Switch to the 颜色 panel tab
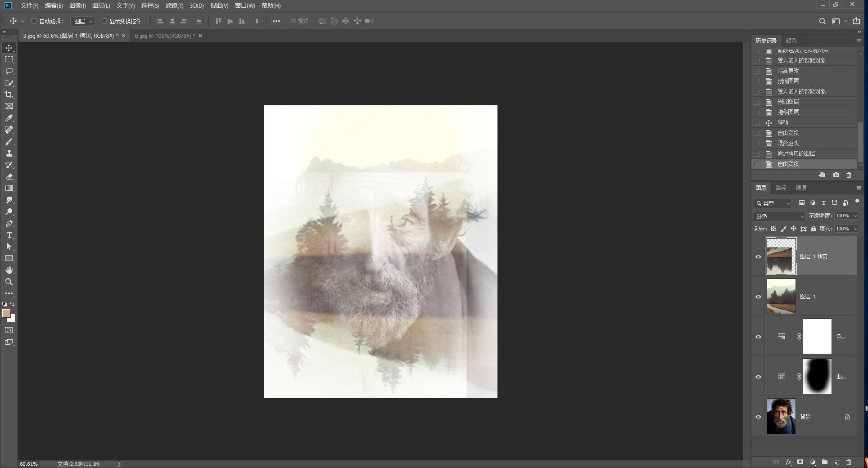 tap(791, 40)
